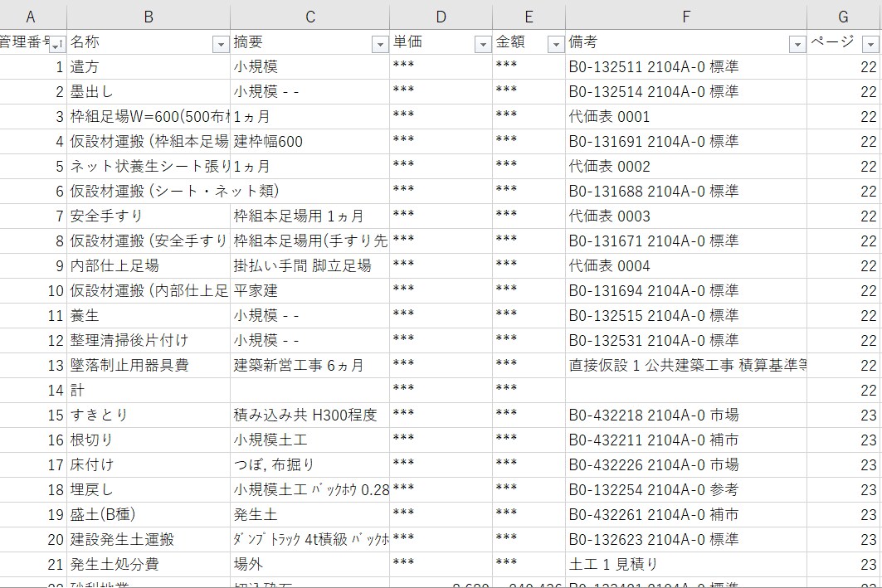The height and width of the screenshot is (588, 882).
Task: Click the B0-131691 2104A-0 標準 cell
Action: point(686,141)
